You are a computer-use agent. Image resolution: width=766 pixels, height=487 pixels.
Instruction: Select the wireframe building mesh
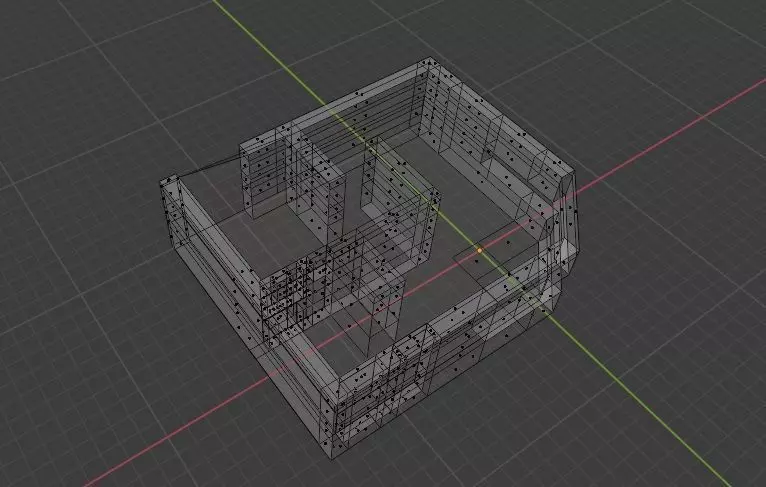coord(370,259)
